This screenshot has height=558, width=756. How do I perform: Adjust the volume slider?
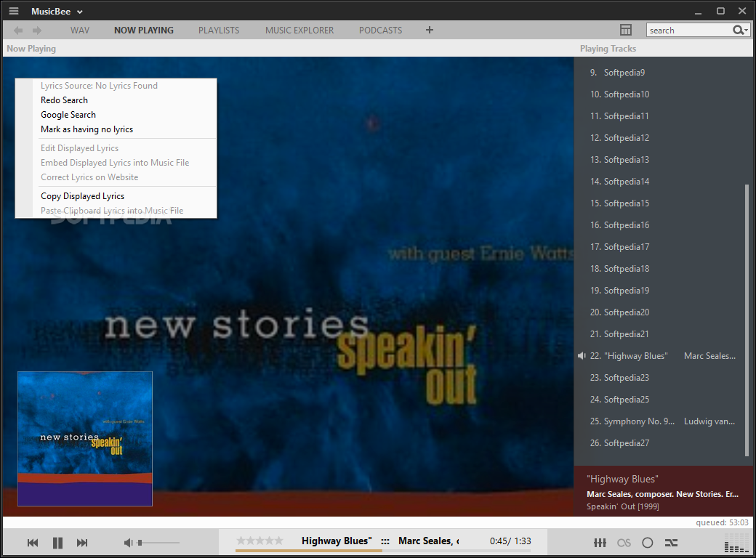[x=158, y=543]
